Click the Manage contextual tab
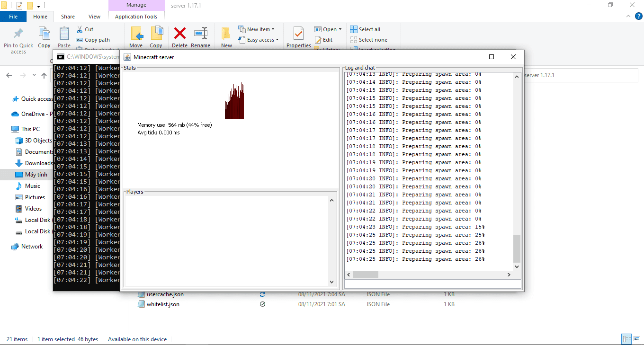Viewport: 644px width, 345px height. point(136,5)
